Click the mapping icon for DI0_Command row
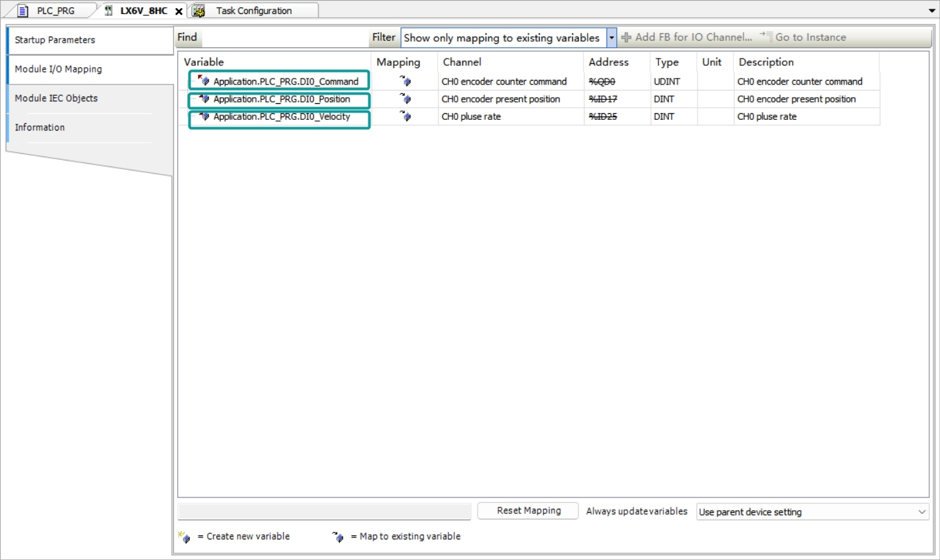This screenshot has height=560, width=940. [x=405, y=81]
